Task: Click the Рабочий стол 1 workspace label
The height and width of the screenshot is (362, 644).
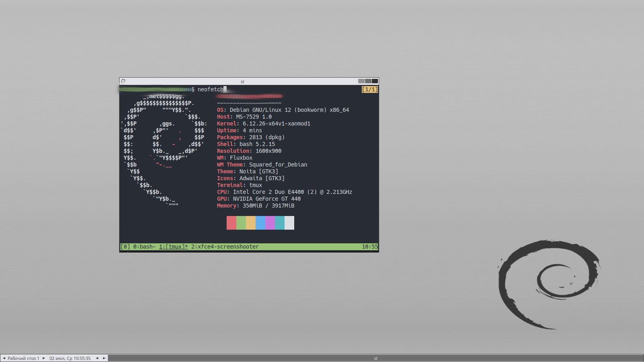Action: click(x=23, y=358)
